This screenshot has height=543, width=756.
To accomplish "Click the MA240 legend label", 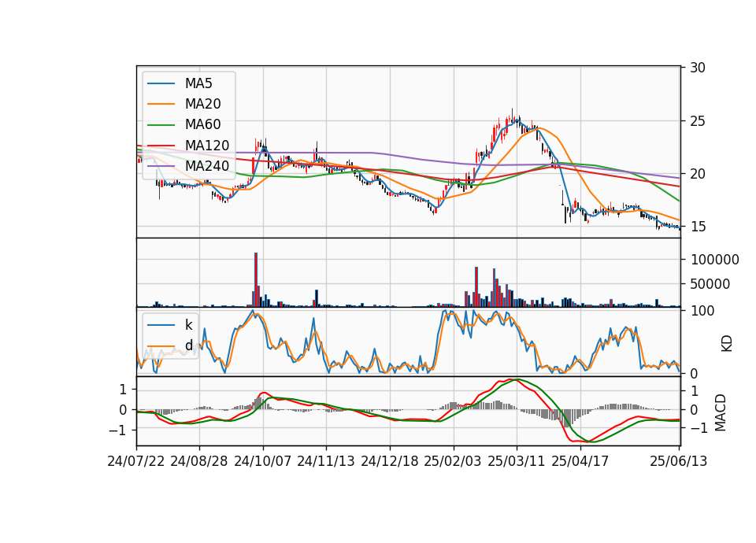I will tap(207, 166).
